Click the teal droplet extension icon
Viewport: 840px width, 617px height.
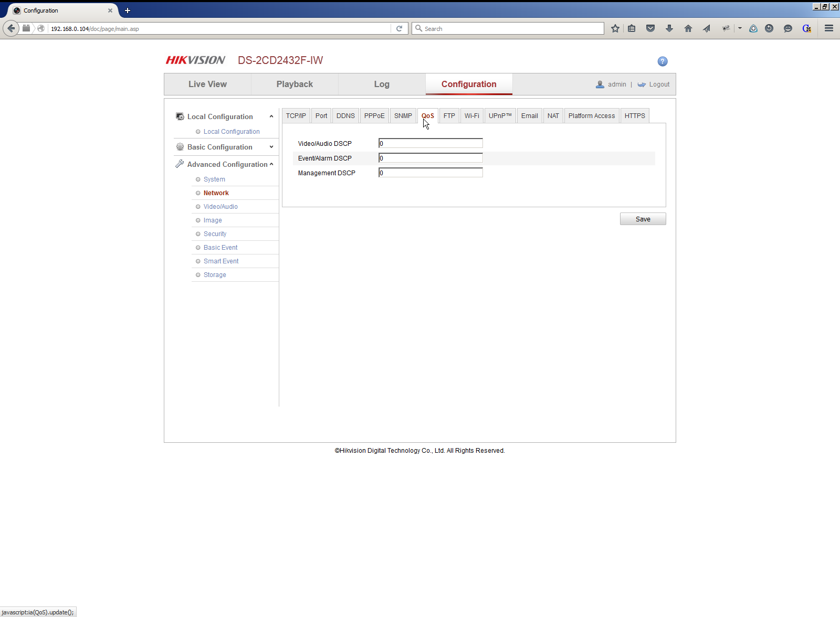click(753, 28)
